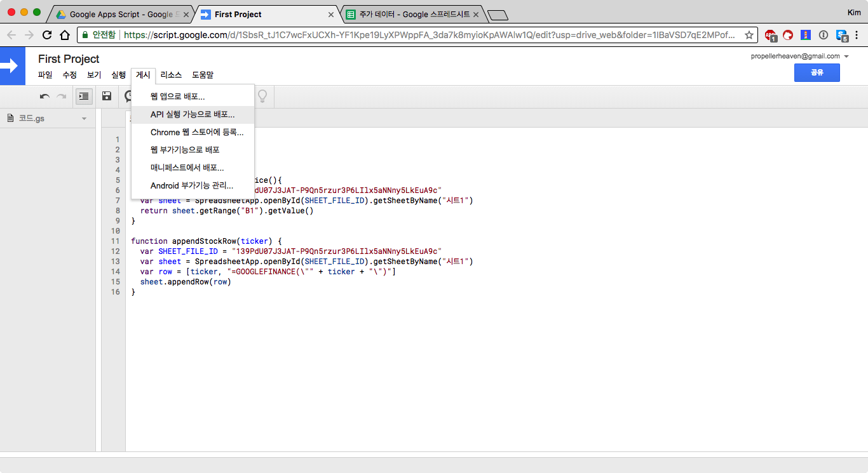Screen dimensions: 868x473
Task: Reload the page in the browser
Action: 47,35
